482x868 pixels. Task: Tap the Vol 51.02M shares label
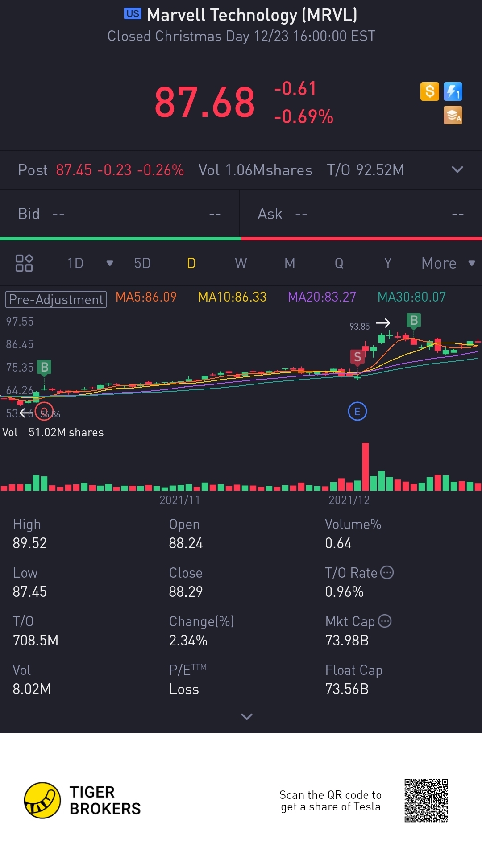click(x=53, y=432)
